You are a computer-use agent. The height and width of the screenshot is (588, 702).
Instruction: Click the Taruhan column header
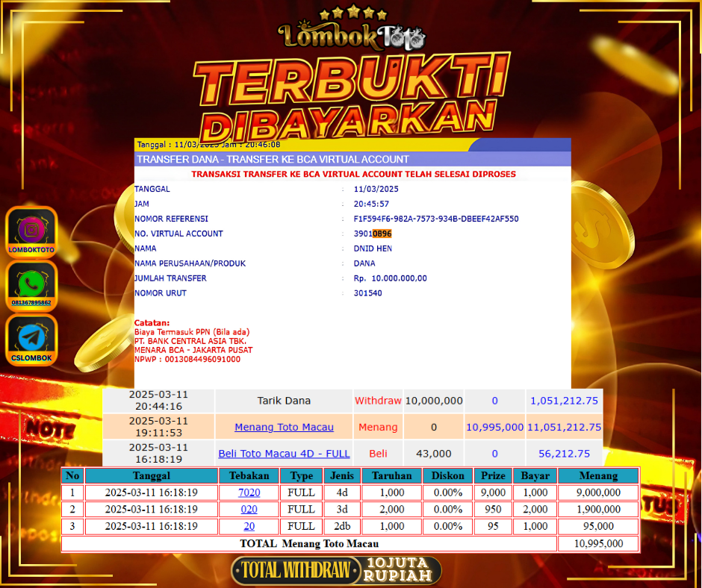[x=391, y=476]
